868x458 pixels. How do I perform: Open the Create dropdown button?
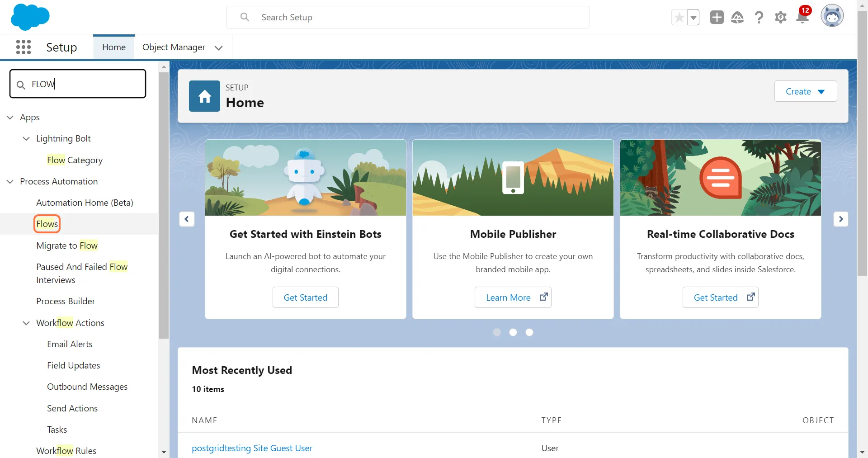coord(805,91)
